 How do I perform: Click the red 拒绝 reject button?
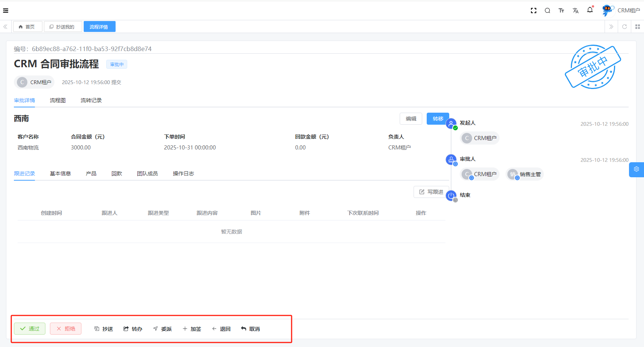pyautogui.click(x=66, y=329)
